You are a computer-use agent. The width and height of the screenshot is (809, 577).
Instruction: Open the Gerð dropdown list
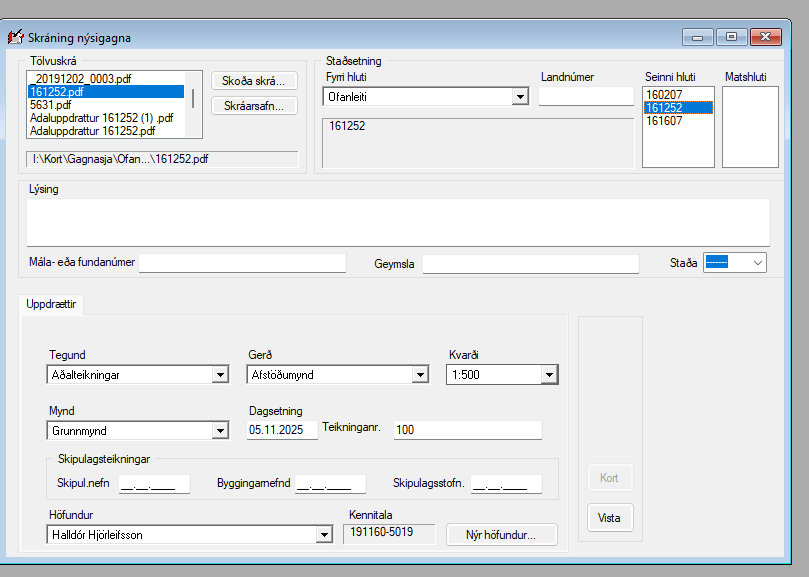(x=420, y=375)
